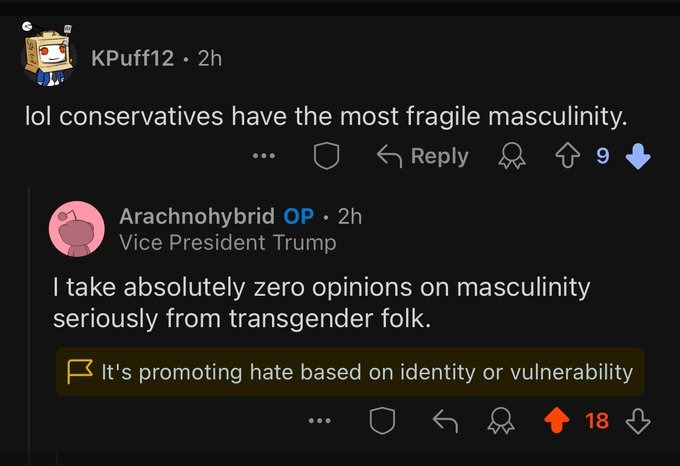This screenshot has height=466, width=680.
Task: Click the shield icon on Arachnohybrid's comment
Action: pos(382,421)
